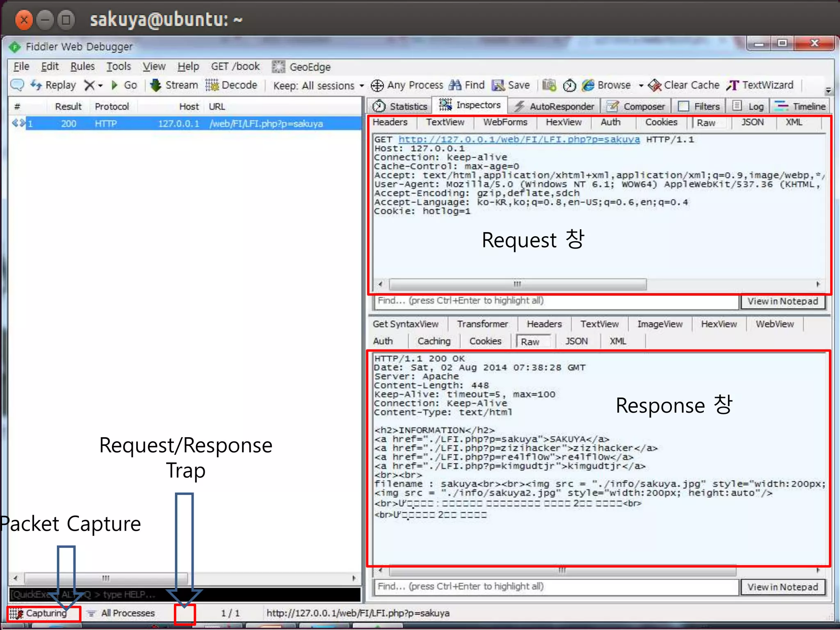The height and width of the screenshot is (630, 840).
Task: Click the Replay toolbar button
Action: pyautogui.click(x=53, y=85)
